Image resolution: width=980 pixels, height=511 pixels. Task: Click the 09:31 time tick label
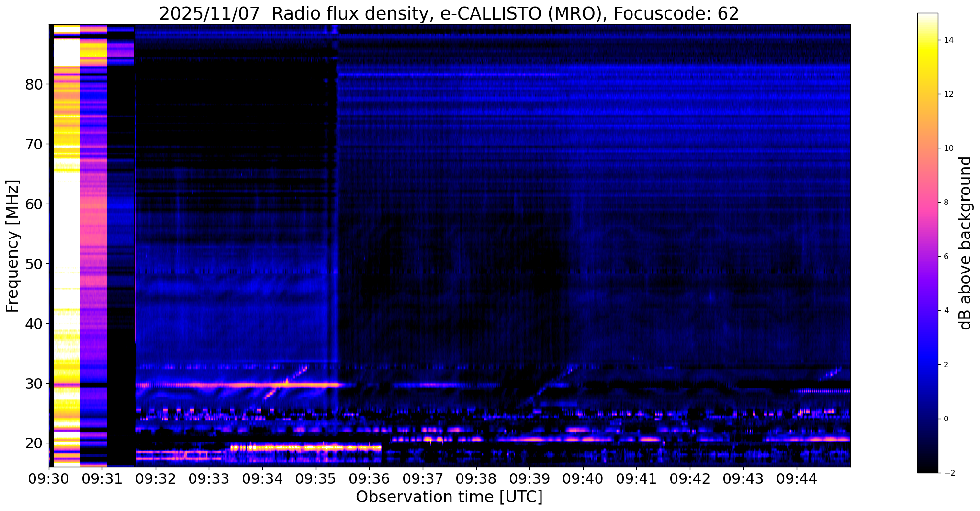click(x=102, y=478)
